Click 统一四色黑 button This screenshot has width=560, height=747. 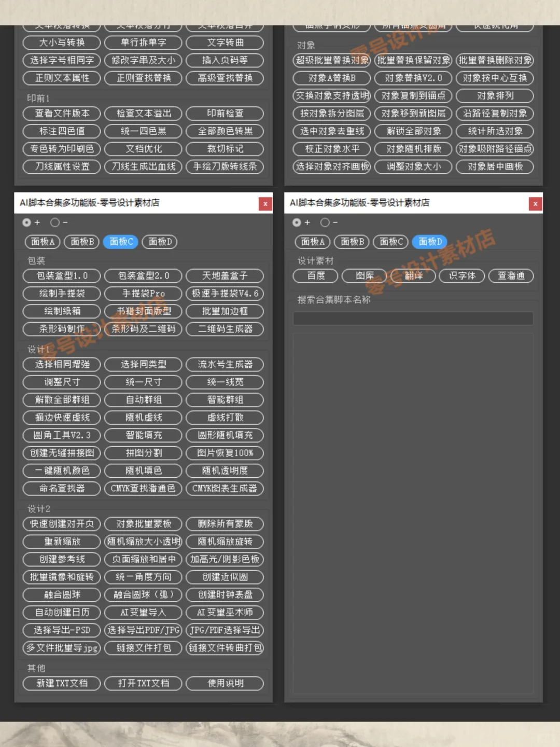[144, 131]
